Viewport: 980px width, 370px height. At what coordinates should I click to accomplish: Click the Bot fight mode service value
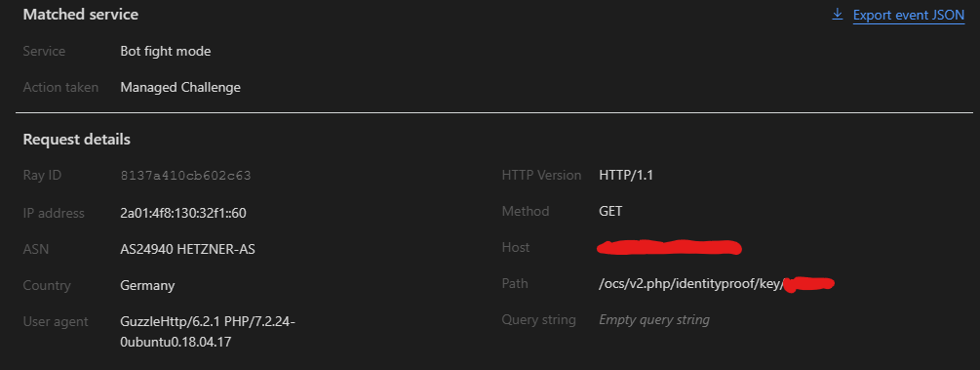pos(166,52)
